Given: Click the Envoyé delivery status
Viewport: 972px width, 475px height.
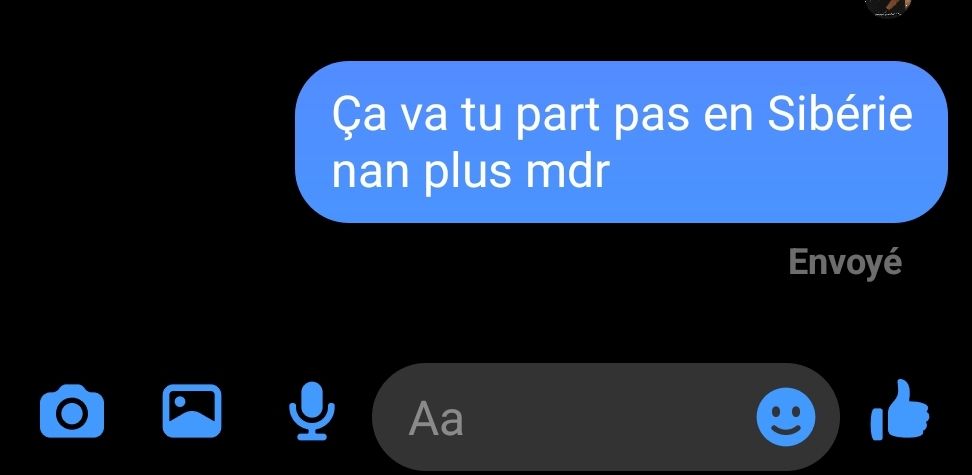Looking at the screenshot, I should click(845, 262).
